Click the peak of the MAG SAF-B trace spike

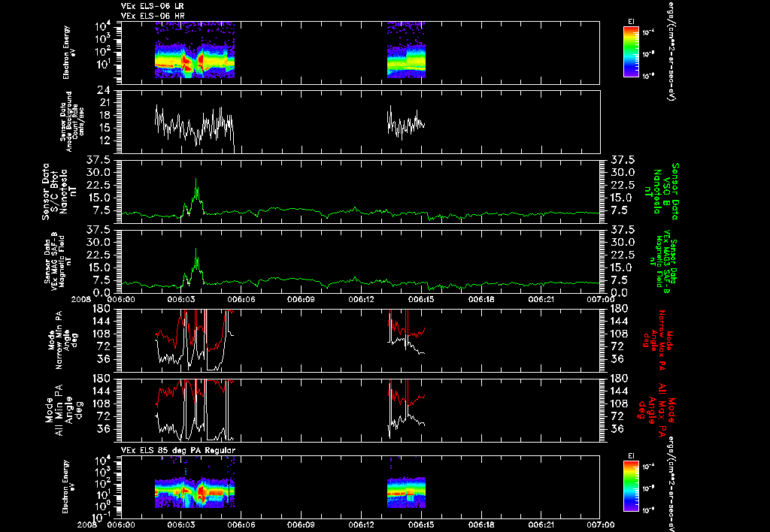(x=196, y=249)
